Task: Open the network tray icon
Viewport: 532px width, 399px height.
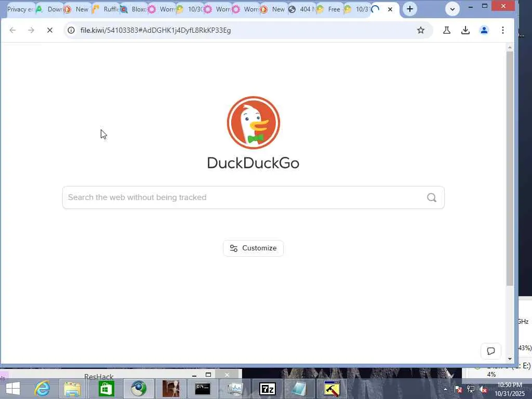Action: (x=471, y=389)
